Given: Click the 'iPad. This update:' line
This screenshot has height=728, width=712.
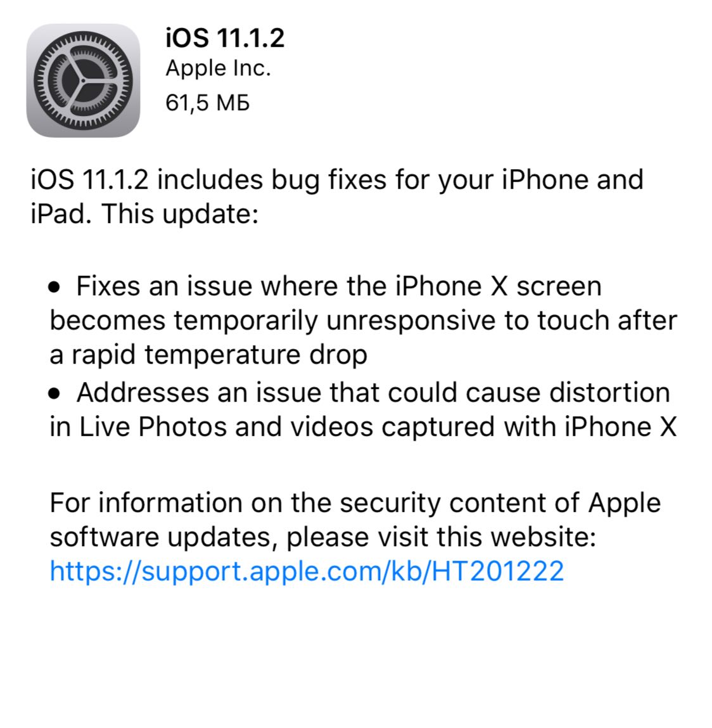Looking at the screenshot, I should tap(144, 215).
